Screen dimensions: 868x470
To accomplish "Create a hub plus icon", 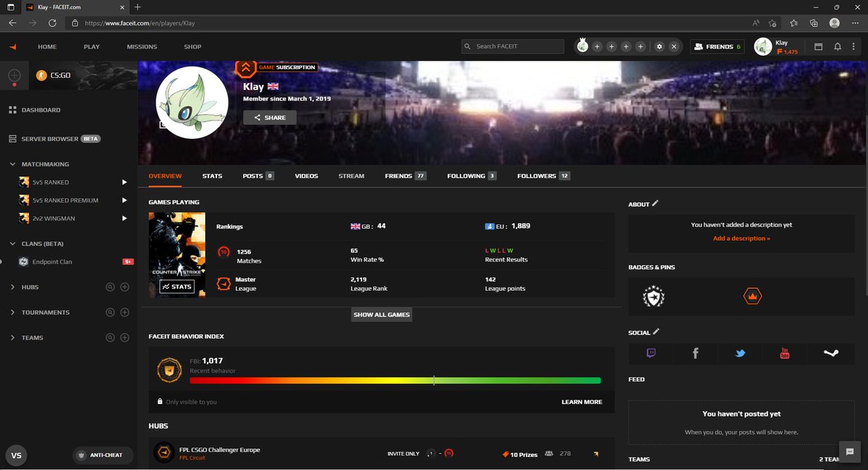I will point(124,287).
